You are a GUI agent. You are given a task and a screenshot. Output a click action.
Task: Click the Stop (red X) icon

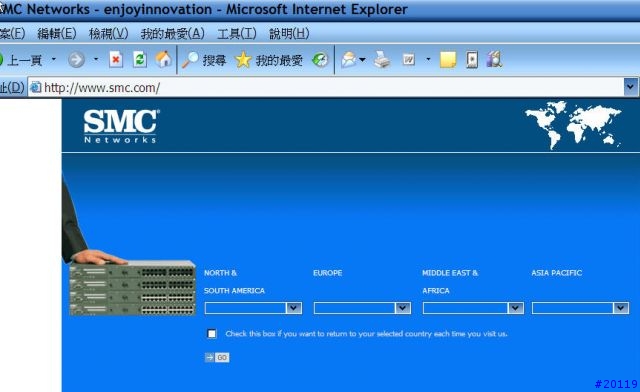[x=116, y=60]
